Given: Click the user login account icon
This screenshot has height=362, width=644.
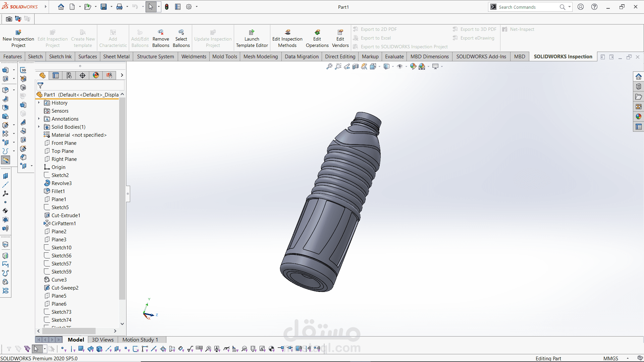Looking at the screenshot, I should [581, 7].
